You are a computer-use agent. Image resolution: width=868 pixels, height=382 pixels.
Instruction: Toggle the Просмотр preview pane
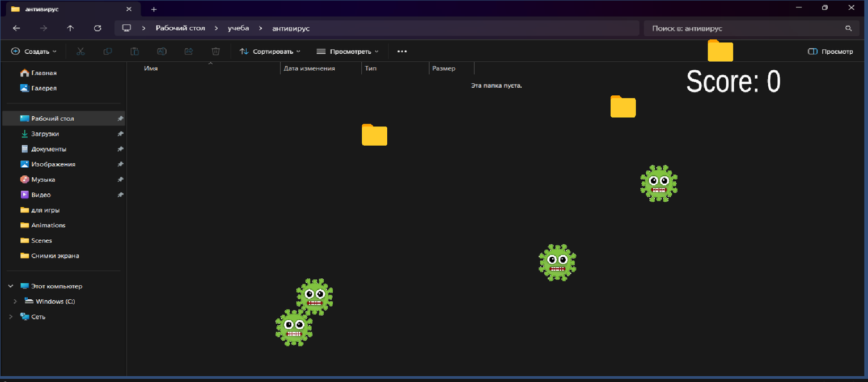pyautogui.click(x=830, y=52)
